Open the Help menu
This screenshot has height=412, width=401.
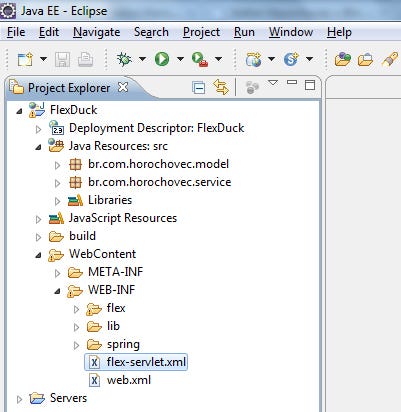click(x=339, y=32)
